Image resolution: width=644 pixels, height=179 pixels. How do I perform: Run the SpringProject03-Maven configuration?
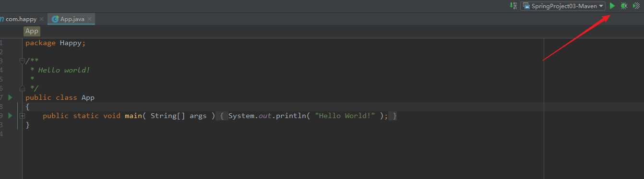(x=612, y=6)
